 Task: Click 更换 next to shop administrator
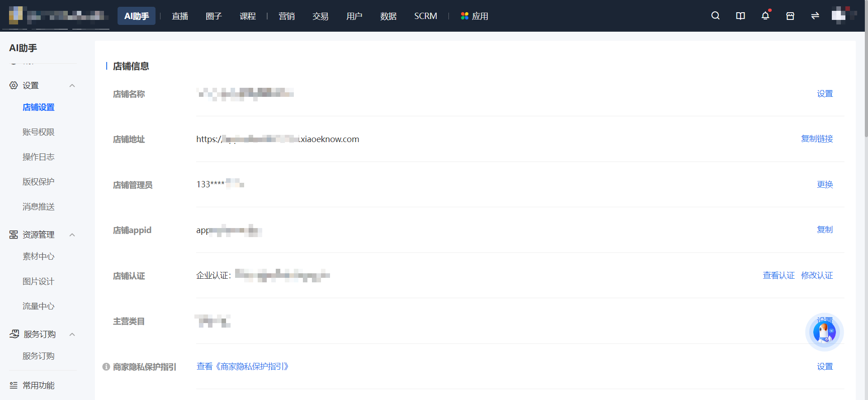pyautogui.click(x=825, y=185)
